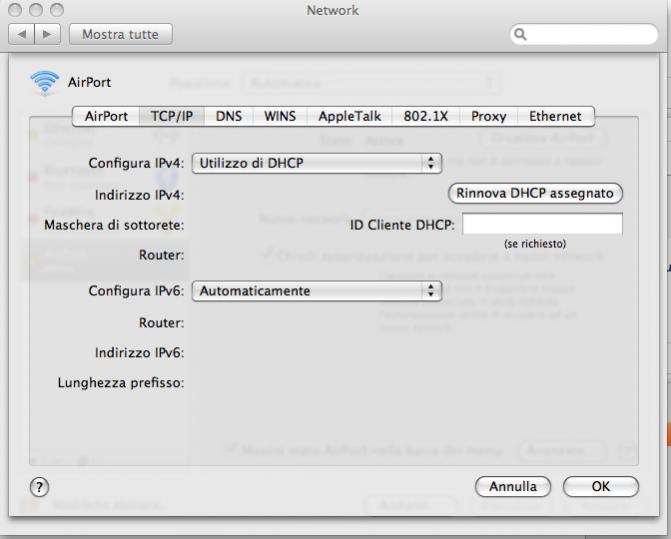Image resolution: width=671 pixels, height=539 pixels.
Task: Switch to the AirPort tab
Action: tap(106, 116)
